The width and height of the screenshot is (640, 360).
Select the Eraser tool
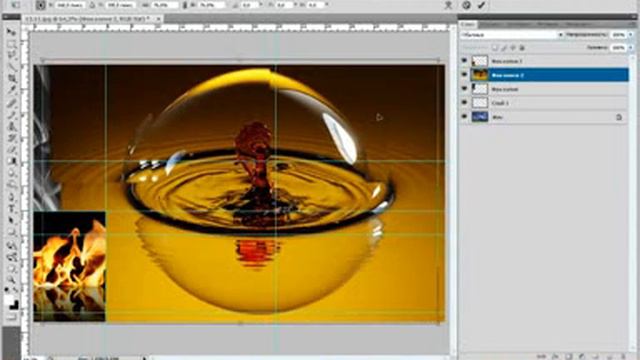(11, 150)
